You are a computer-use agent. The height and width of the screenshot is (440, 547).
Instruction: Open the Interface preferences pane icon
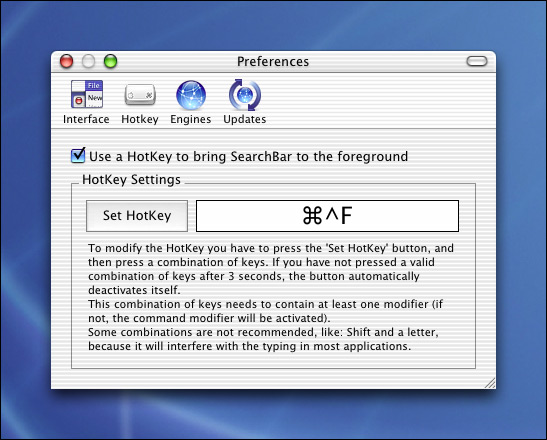pyautogui.click(x=87, y=94)
